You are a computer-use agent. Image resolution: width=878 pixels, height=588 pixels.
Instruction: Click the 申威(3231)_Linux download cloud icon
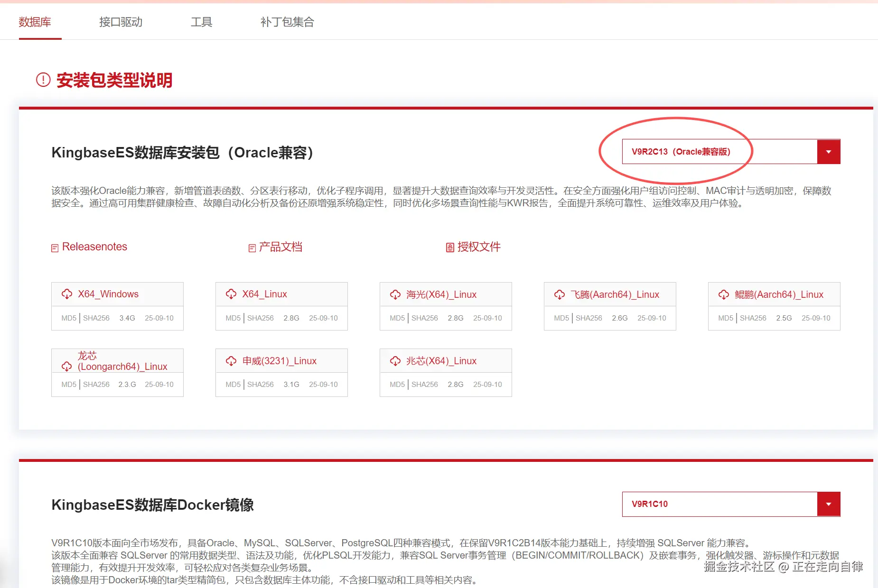point(231,361)
